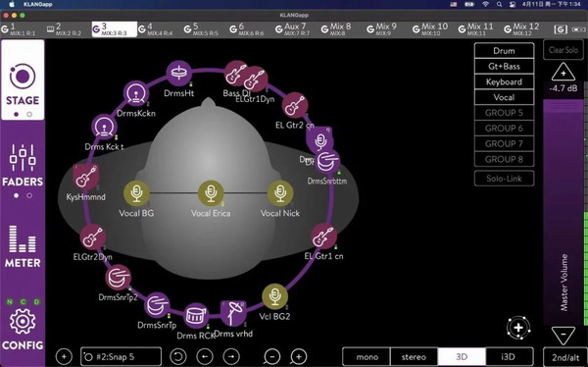This screenshot has width=588, height=367.
Task: Click the Master Volume fader
Action: (x=563, y=210)
